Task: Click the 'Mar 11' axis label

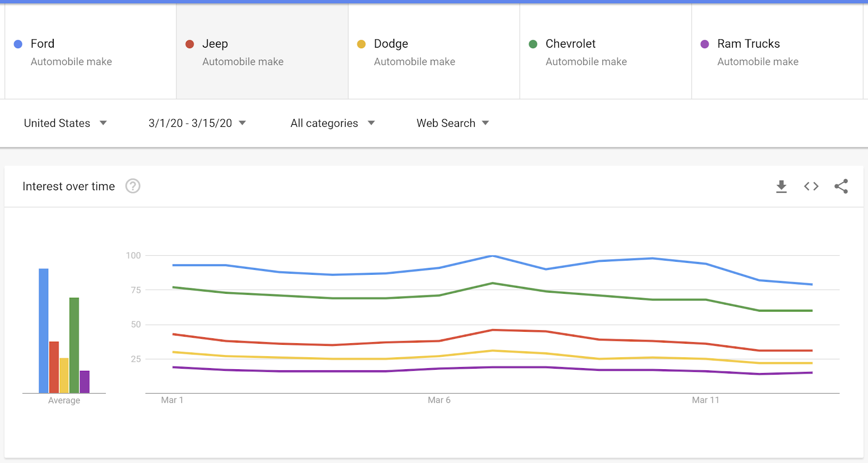Action: (705, 400)
